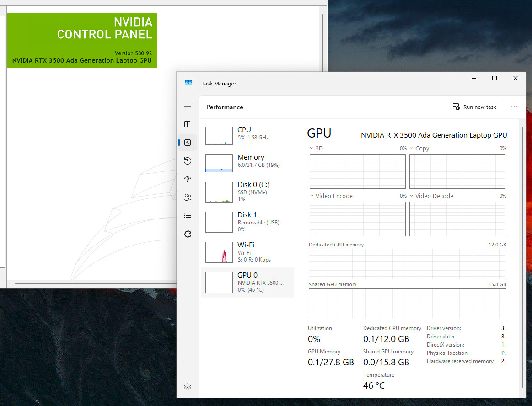Click the NVIDIA Control Panel vertical scrollbar
Viewport: 532px width, 406px height.
click(x=322, y=43)
